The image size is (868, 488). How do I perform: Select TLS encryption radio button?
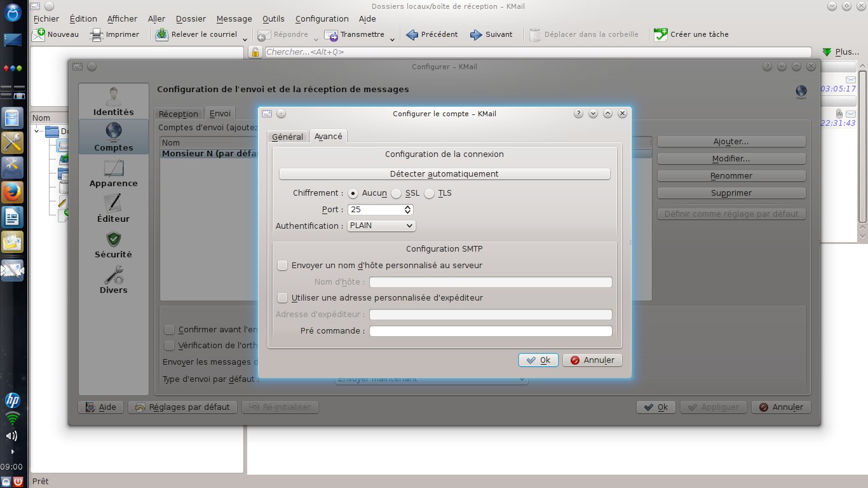click(430, 193)
